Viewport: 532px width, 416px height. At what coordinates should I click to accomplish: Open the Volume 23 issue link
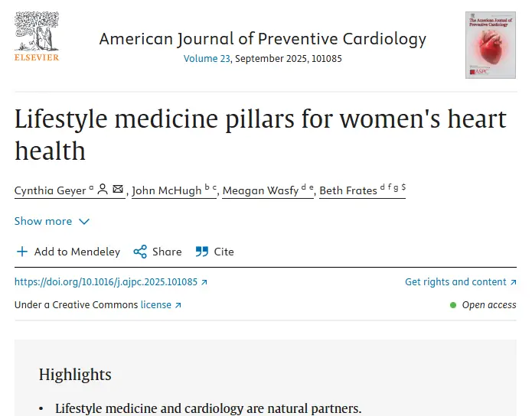coord(207,58)
